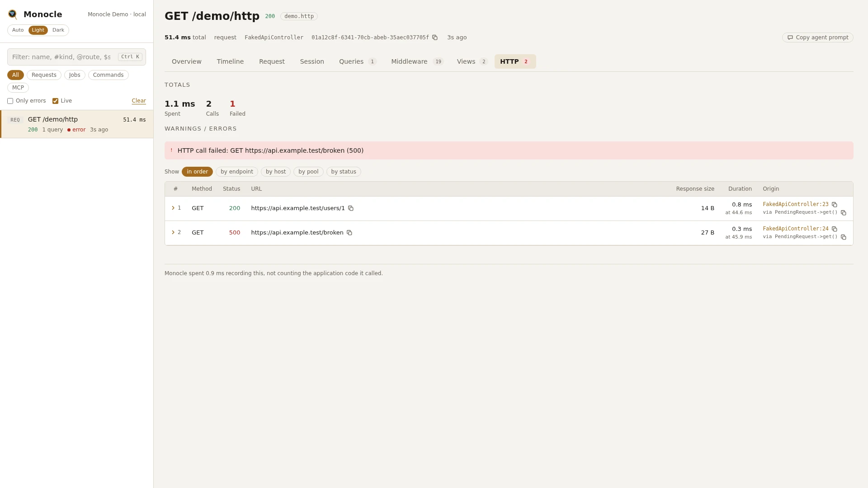Open FakedApiController:23 origin link
Screen dimensions: 868x488
[x=796, y=204]
